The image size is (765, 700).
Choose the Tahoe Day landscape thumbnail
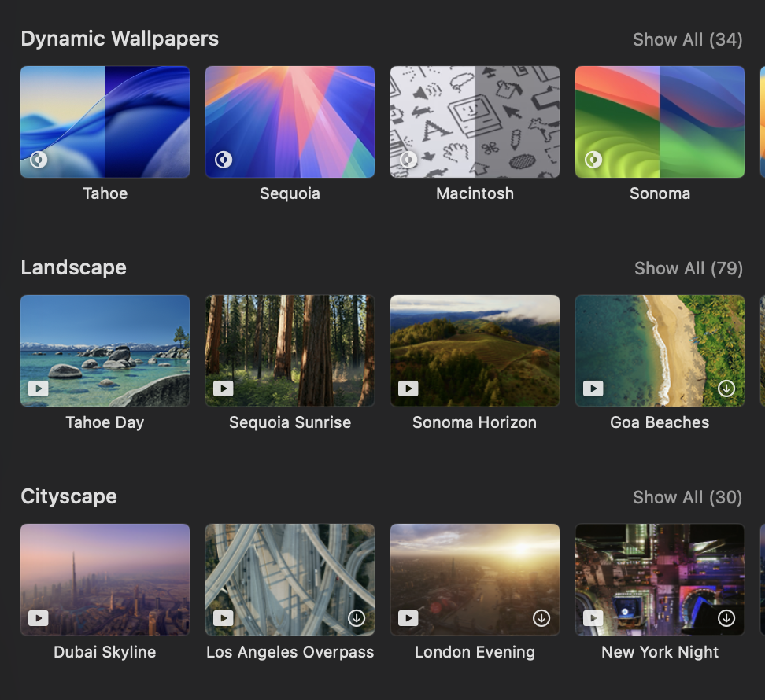tap(105, 351)
